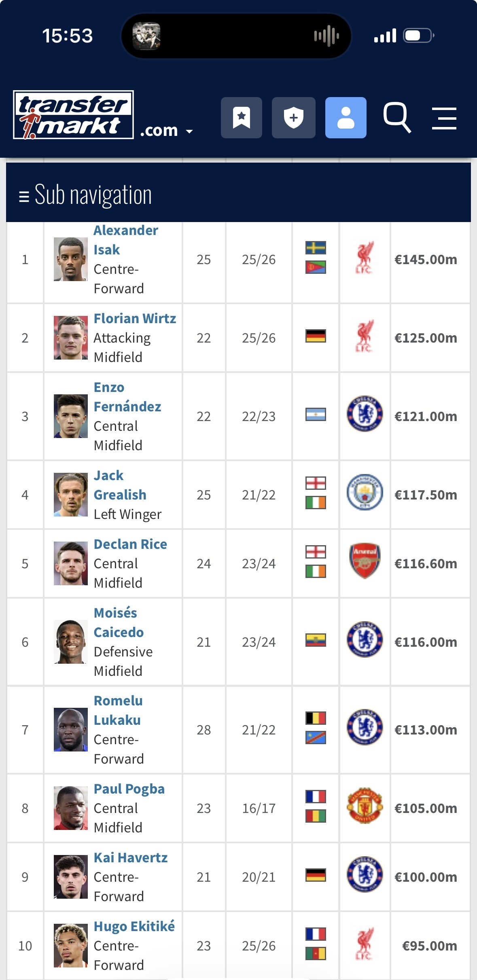
Task: Tap Manchester United crest for Pogba
Action: (x=365, y=806)
